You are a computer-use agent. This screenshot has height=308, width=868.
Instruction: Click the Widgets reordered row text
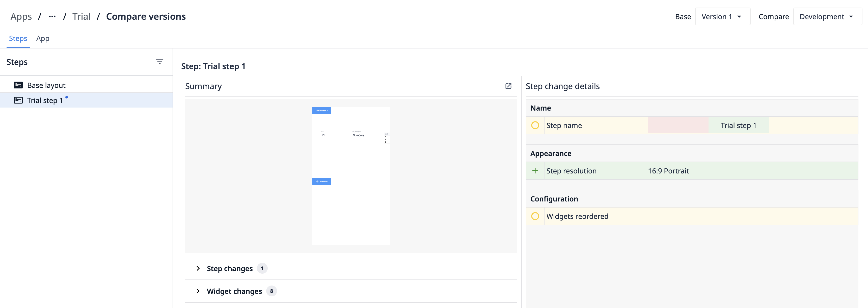tap(577, 216)
